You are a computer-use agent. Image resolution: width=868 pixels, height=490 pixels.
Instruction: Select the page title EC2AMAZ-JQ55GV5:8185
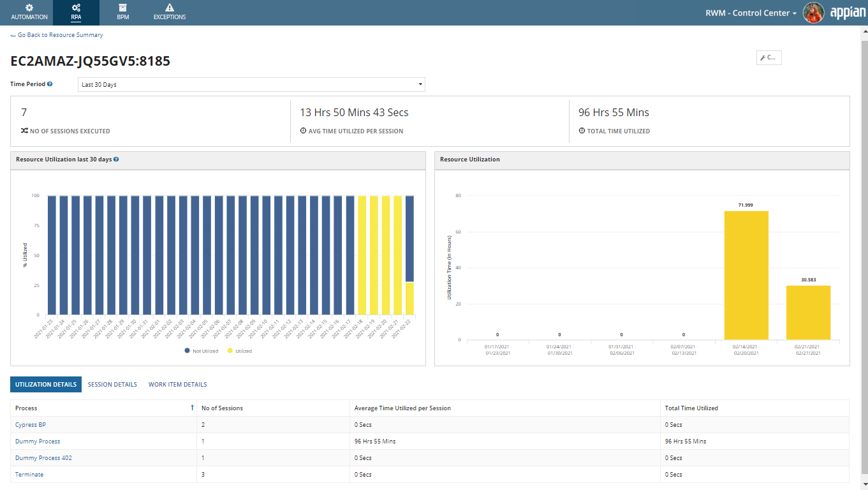click(x=91, y=61)
